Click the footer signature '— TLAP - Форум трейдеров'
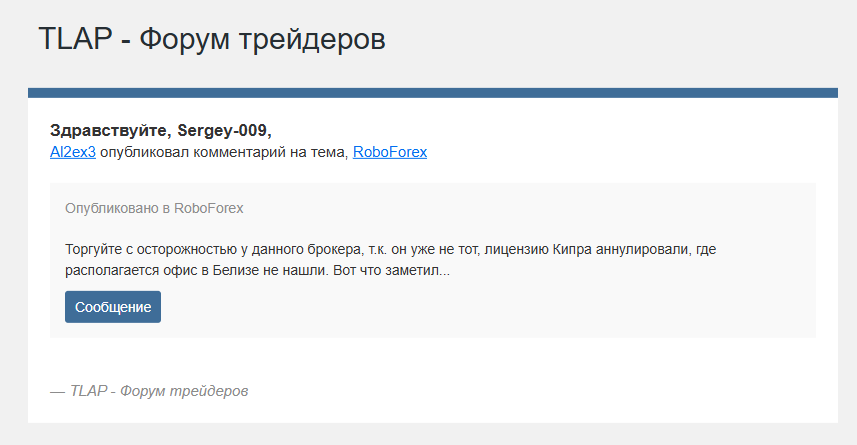 pos(149,391)
